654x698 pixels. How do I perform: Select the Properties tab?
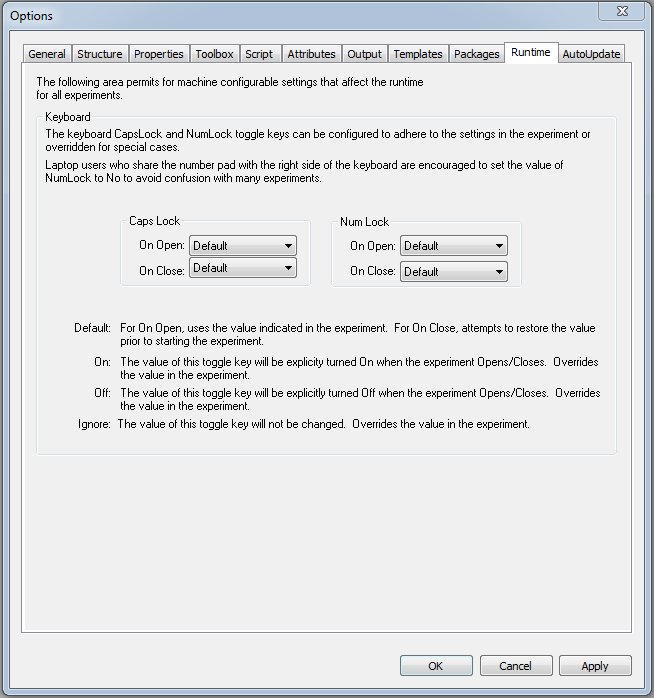point(159,54)
